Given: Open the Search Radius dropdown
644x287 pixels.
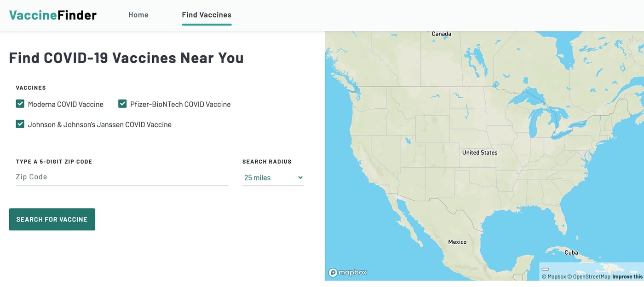Looking at the screenshot, I should tap(273, 177).
